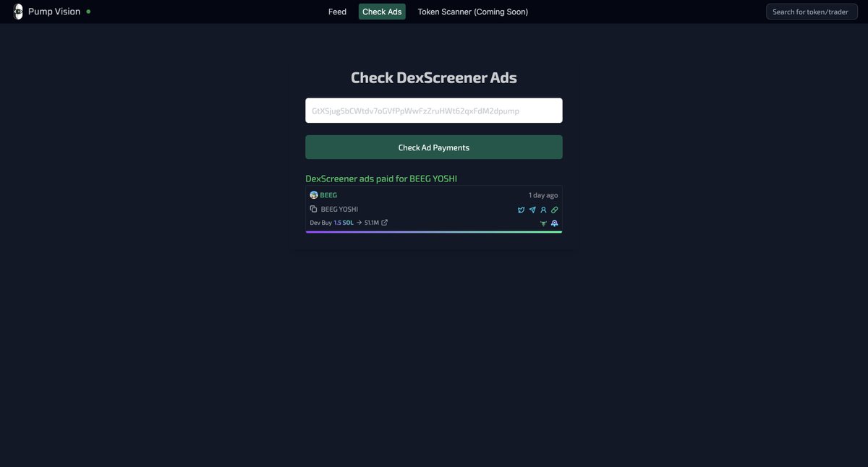Copy the BEEG YOSHI token address icon
Screen dimensions: 868x467
pos(313,209)
